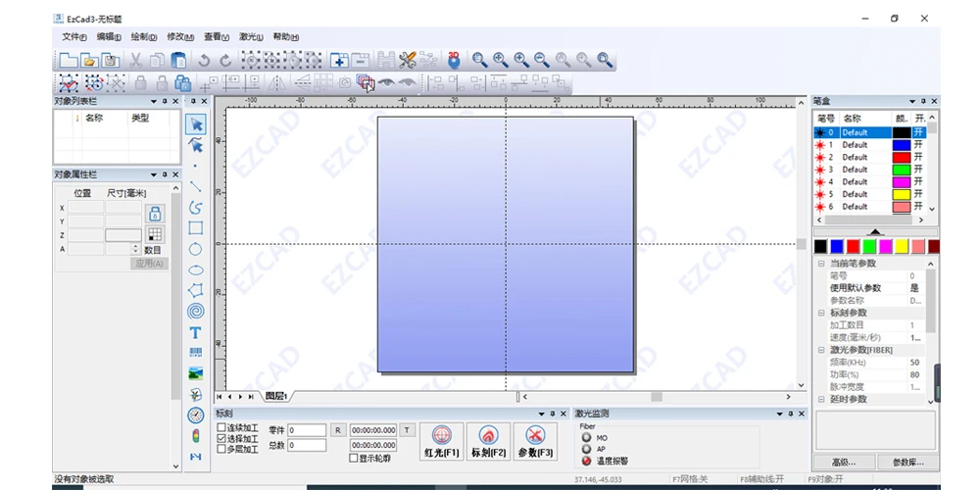980x490 pixels.
Task: Open the 修改 menu
Action: [x=180, y=37]
